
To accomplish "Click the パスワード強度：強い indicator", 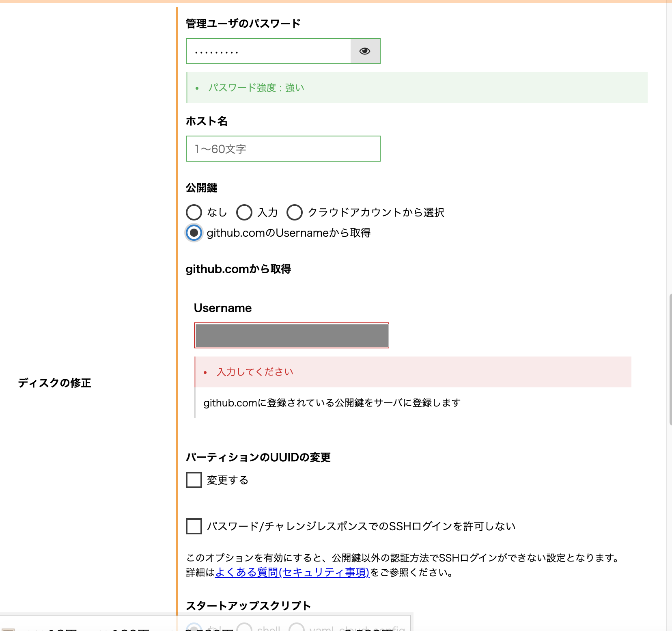I will click(257, 87).
